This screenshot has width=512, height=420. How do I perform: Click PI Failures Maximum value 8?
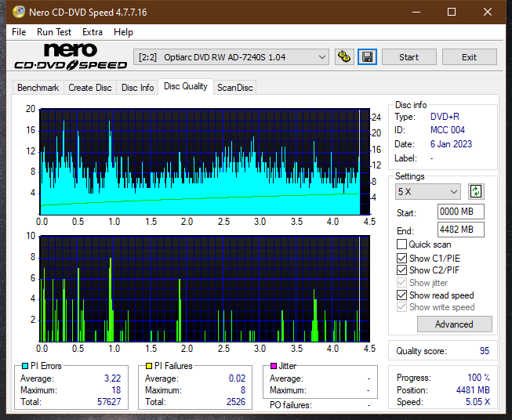(243, 390)
